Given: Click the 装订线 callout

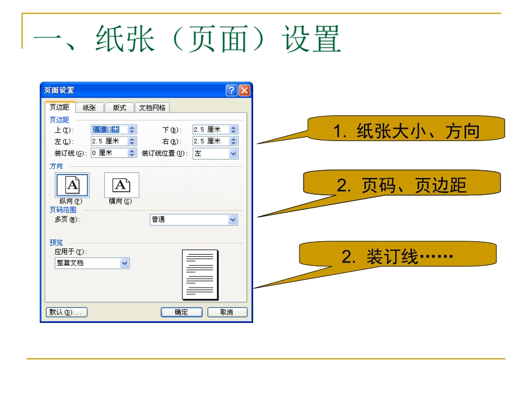Looking at the screenshot, I should (x=397, y=254).
